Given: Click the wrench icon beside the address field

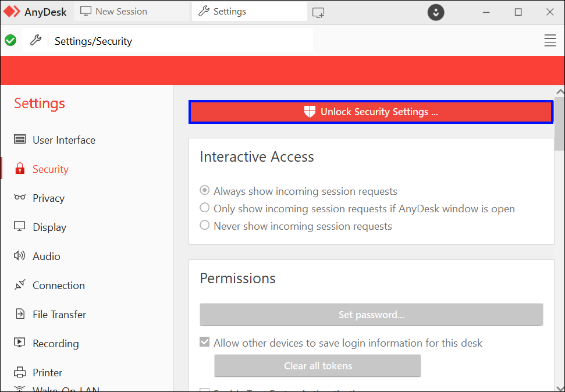Looking at the screenshot, I should pos(35,40).
